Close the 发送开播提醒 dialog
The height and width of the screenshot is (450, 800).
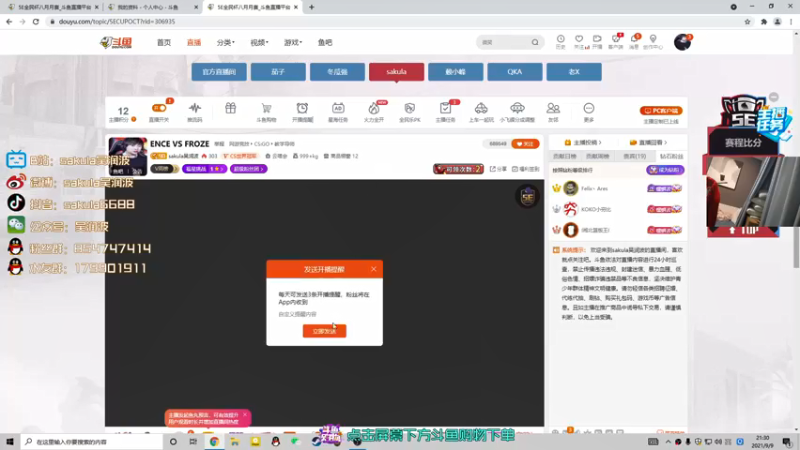[373, 269]
